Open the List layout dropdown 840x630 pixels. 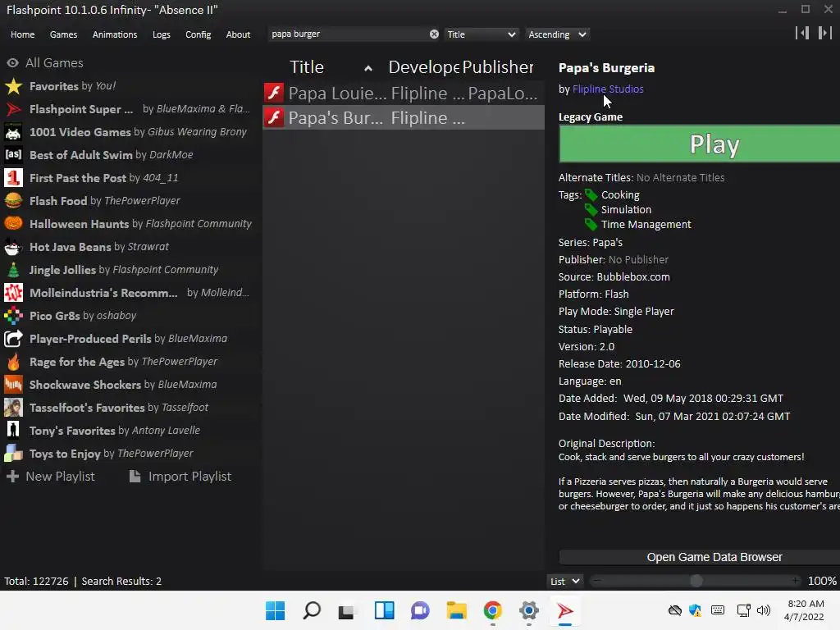564,582
